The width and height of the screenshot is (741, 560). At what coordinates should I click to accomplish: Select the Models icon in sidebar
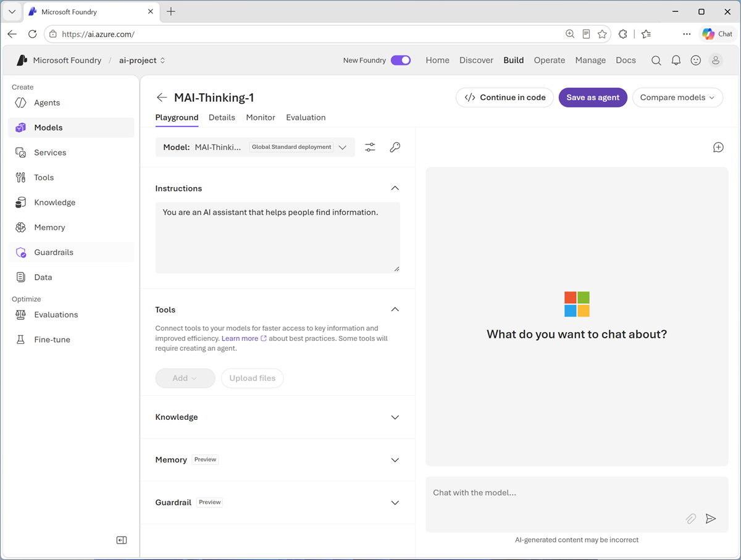click(x=20, y=128)
